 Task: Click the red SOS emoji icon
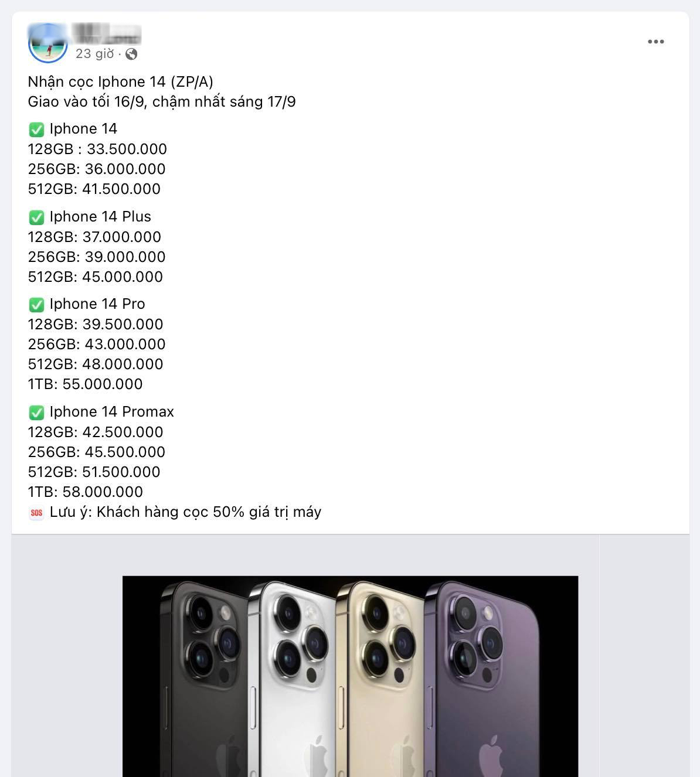click(36, 513)
